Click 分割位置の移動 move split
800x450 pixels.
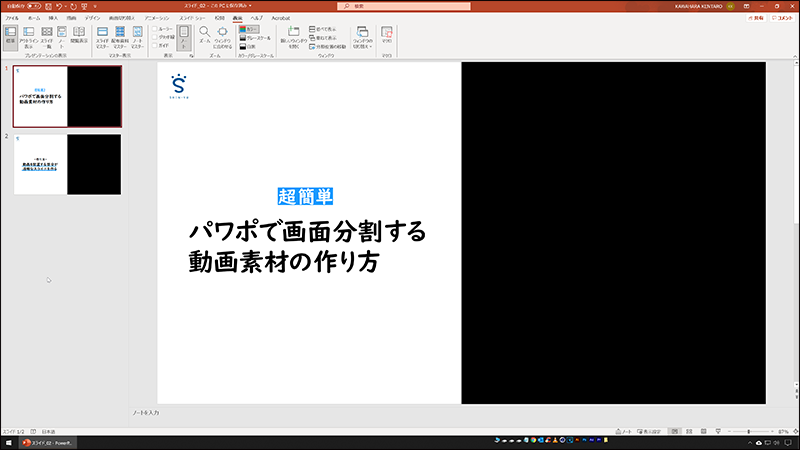[x=327, y=46]
